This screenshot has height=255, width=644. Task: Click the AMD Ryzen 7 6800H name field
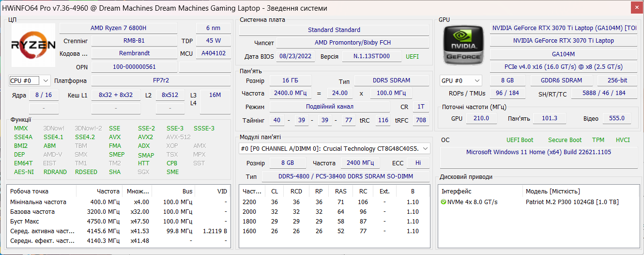point(118,28)
